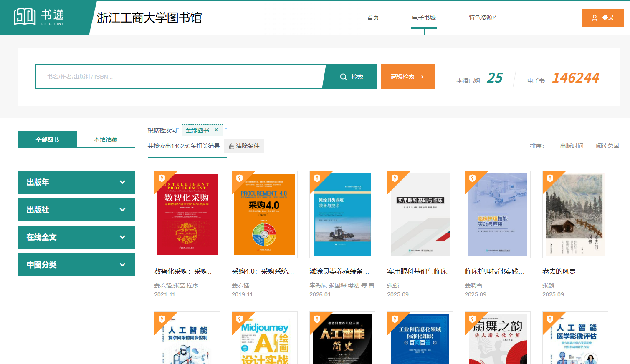
Task: Click the badge icon on 数智化采购 cover
Action: pos(162,178)
